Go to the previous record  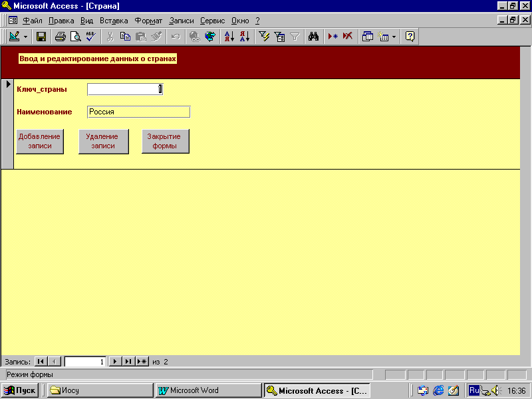(55, 361)
